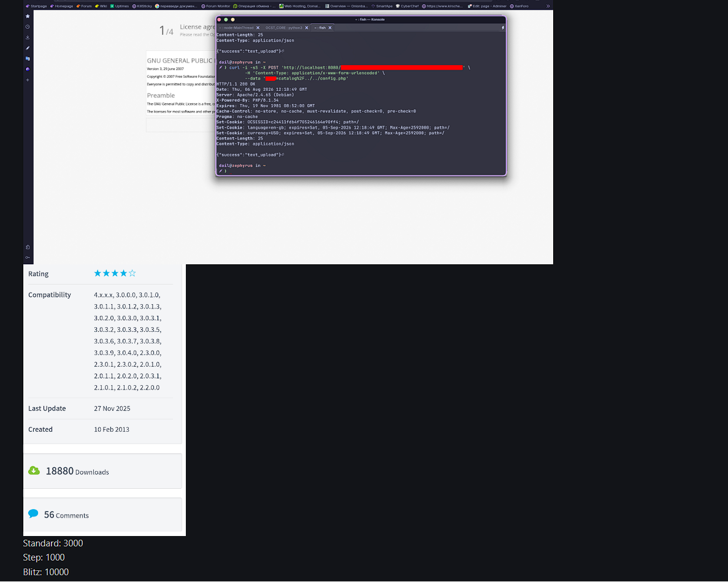Open the KillSticky bookmark
The image size is (728, 582).
tap(142, 6)
